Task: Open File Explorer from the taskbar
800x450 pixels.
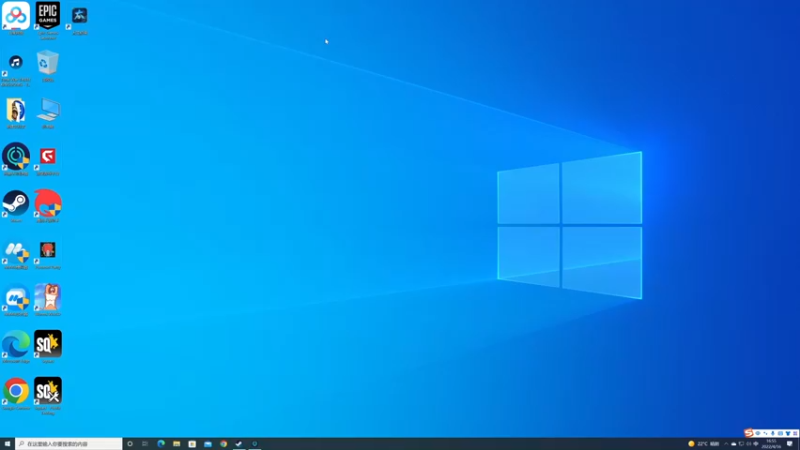Action: pyautogui.click(x=177, y=444)
